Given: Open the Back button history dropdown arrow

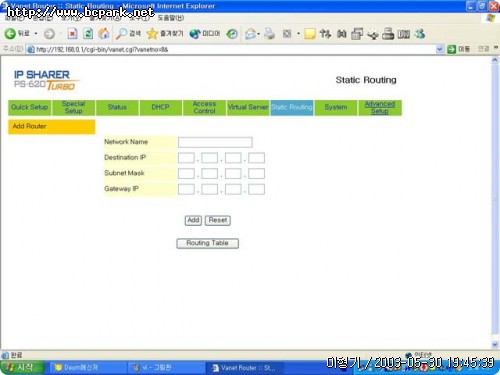Looking at the screenshot, I should coord(36,34).
